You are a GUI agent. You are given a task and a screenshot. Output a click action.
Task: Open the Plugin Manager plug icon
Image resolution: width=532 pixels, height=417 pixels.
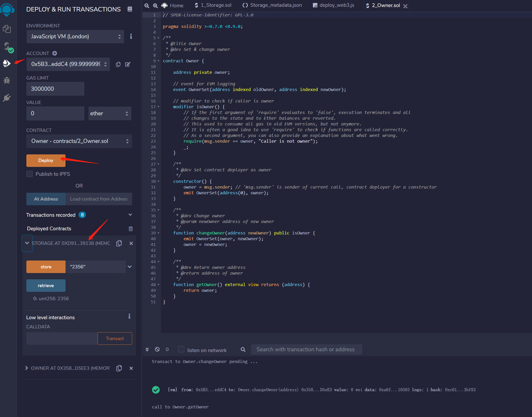click(7, 98)
